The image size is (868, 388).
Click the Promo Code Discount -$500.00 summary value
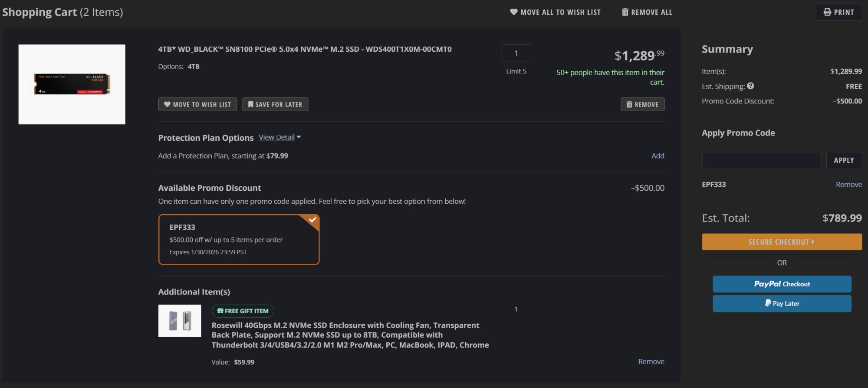coord(847,101)
